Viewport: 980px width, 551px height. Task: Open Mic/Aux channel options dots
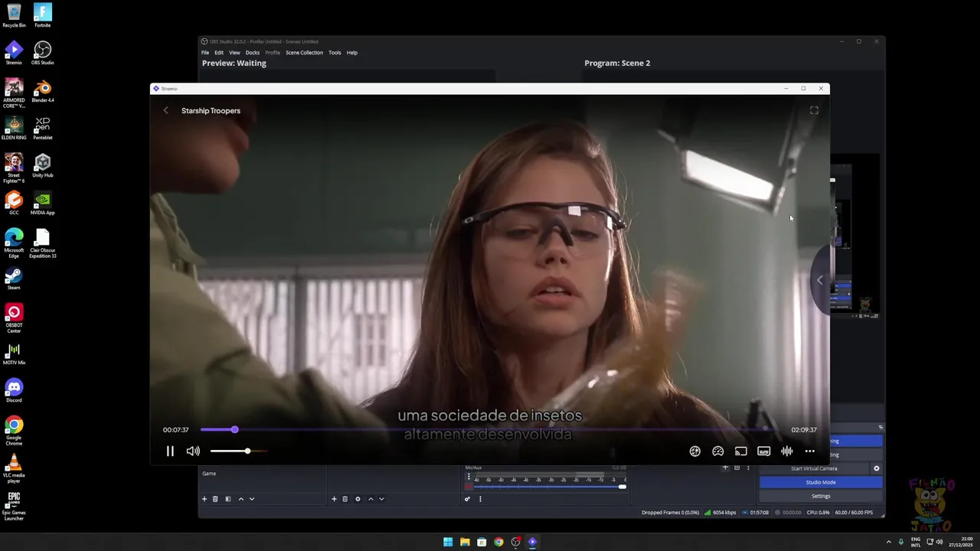[469, 477]
